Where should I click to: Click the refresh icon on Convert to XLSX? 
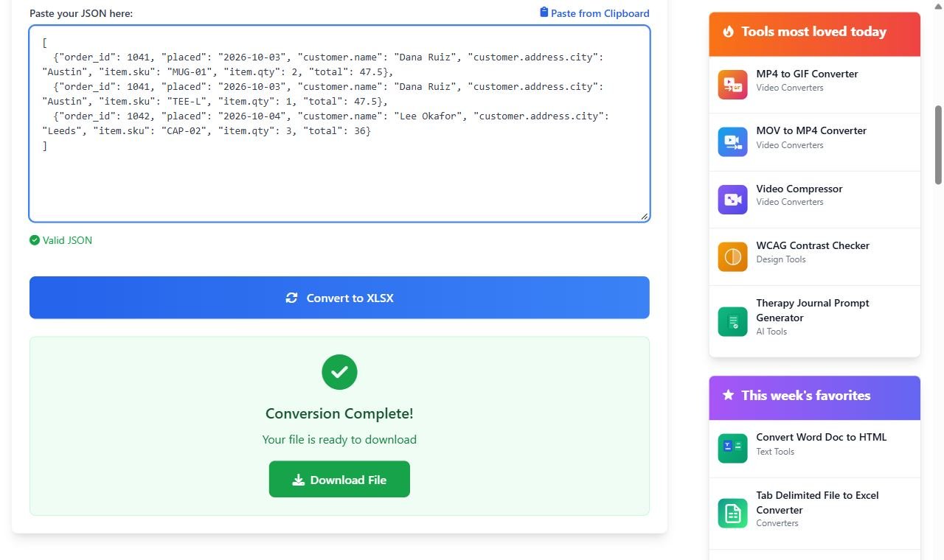291,298
